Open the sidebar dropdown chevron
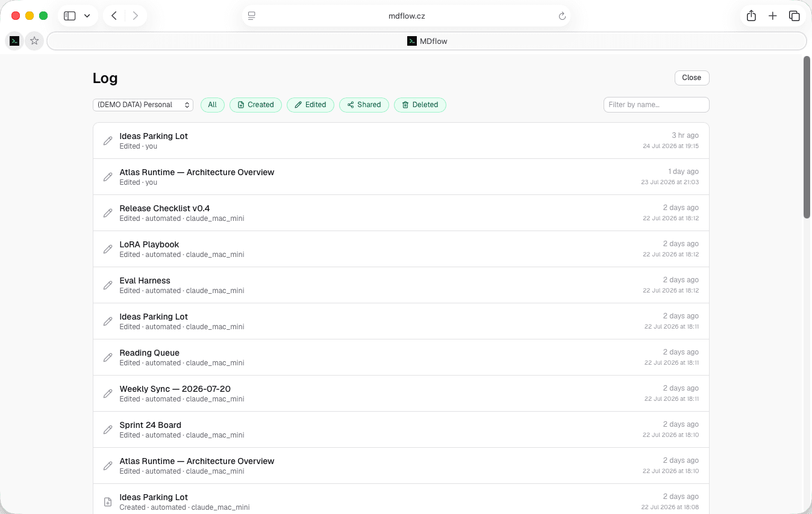Image resolution: width=812 pixels, height=514 pixels. point(87,16)
